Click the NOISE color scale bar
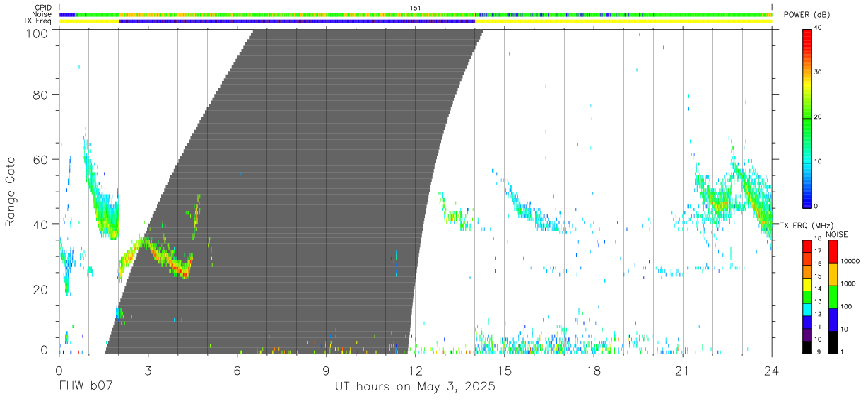 [x=833, y=296]
